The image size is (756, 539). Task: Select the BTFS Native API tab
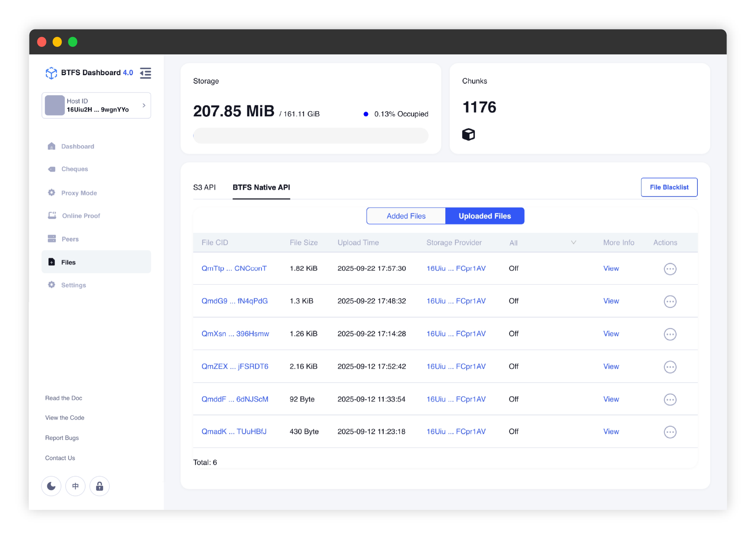[x=261, y=187]
